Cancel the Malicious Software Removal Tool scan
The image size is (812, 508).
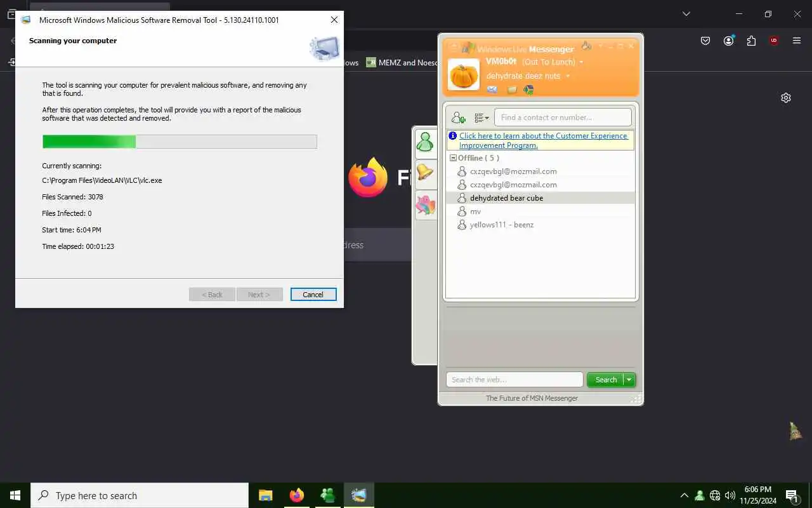313,295
